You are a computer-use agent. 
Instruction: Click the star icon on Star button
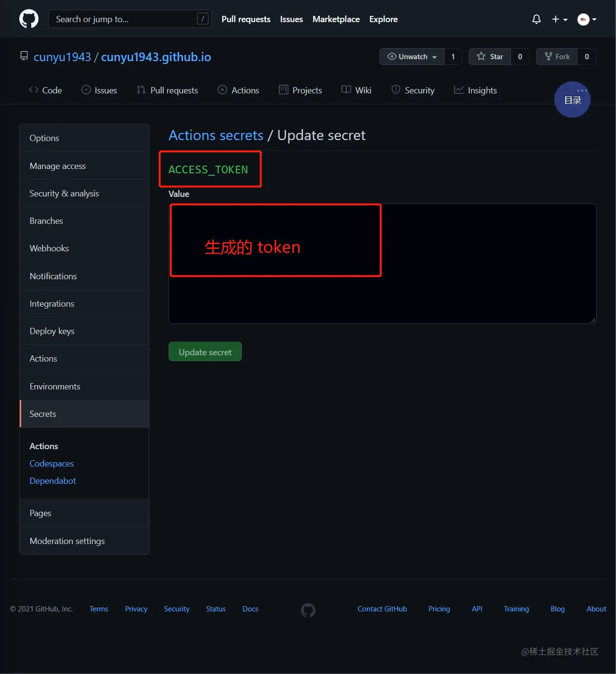pyautogui.click(x=481, y=56)
